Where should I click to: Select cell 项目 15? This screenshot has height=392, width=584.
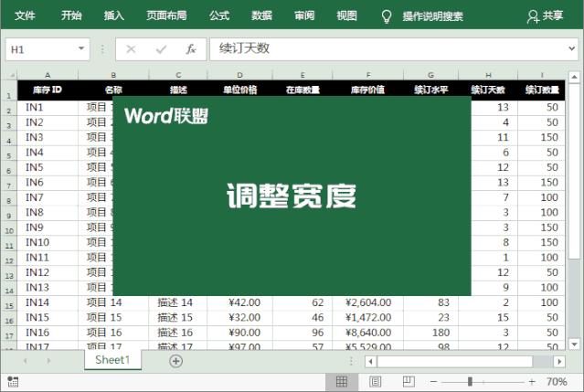[113, 318]
